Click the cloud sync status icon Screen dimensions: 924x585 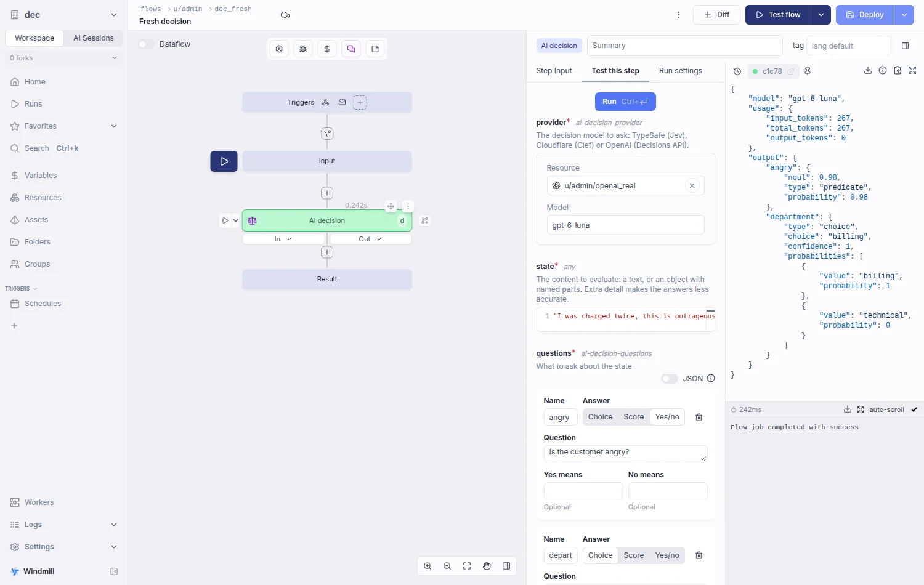(285, 15)
